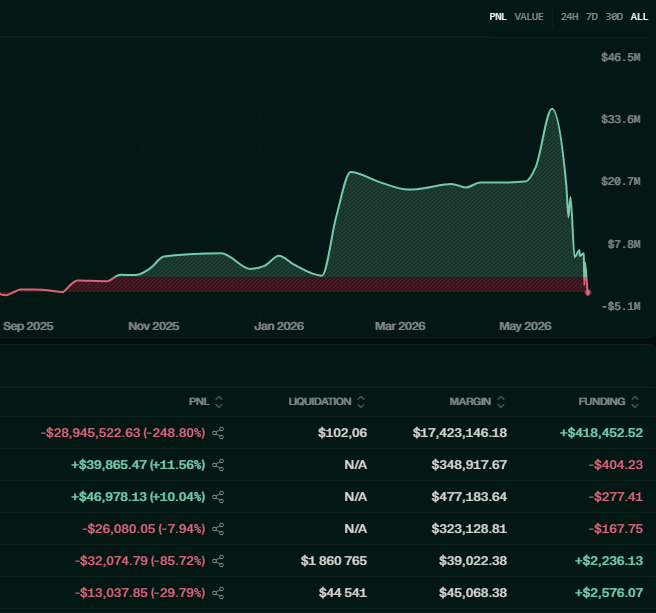Image resolution: width=656 pixels, height=613 pixels.
Task: Click the -$13,037.85 (-29.79%) PNL value
Action: coord(140,593)
